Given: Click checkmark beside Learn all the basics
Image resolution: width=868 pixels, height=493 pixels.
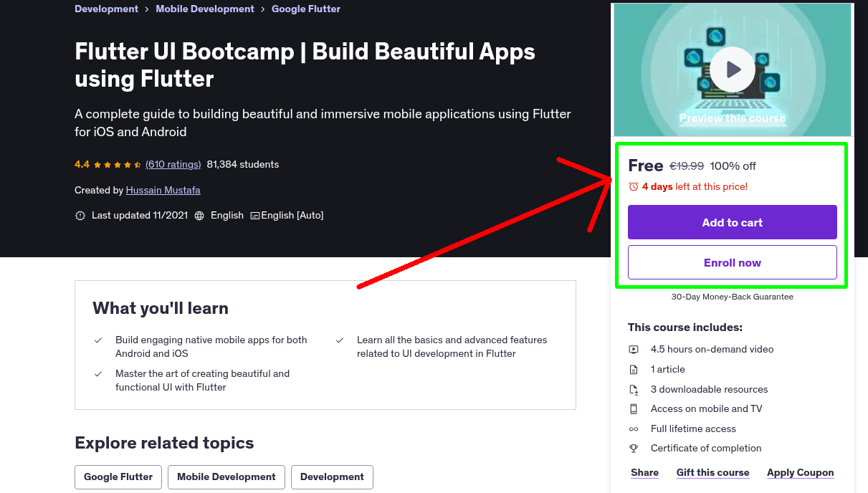Looking at the screenshot, I should 340,340.
